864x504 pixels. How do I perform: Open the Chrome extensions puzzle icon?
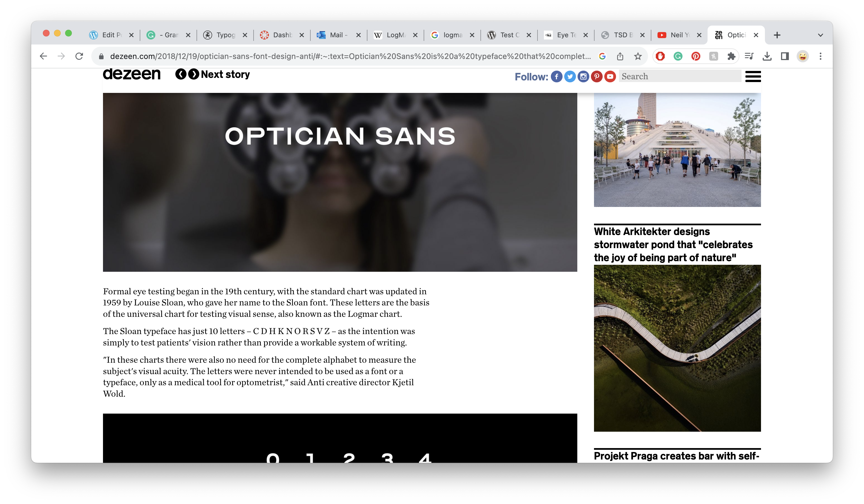(731, 56)
